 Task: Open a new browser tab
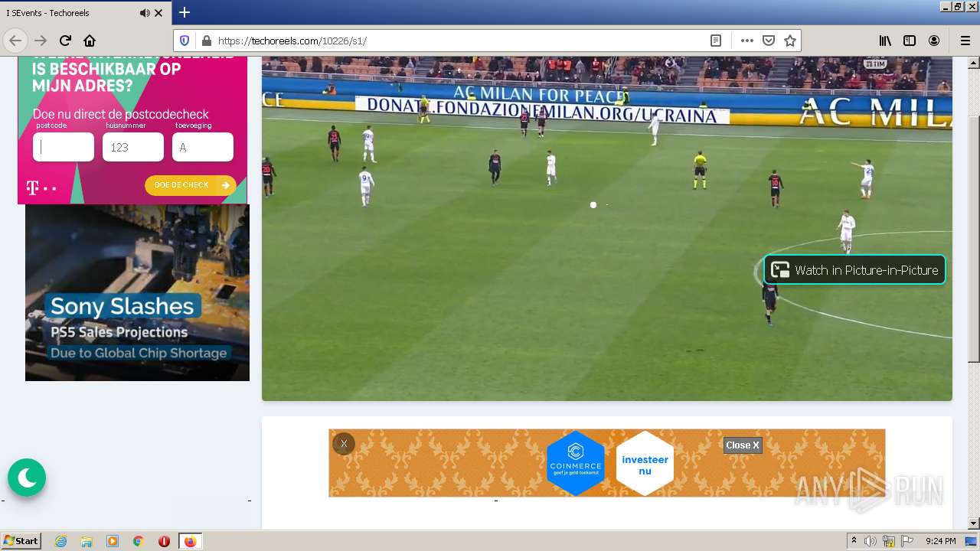(185, 12)
